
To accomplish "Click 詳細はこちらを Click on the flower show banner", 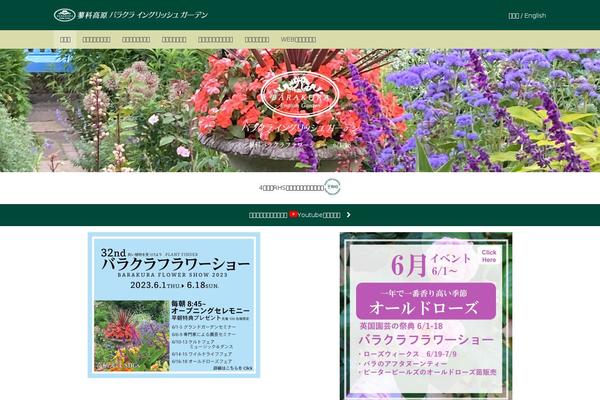I will [233, 368].
